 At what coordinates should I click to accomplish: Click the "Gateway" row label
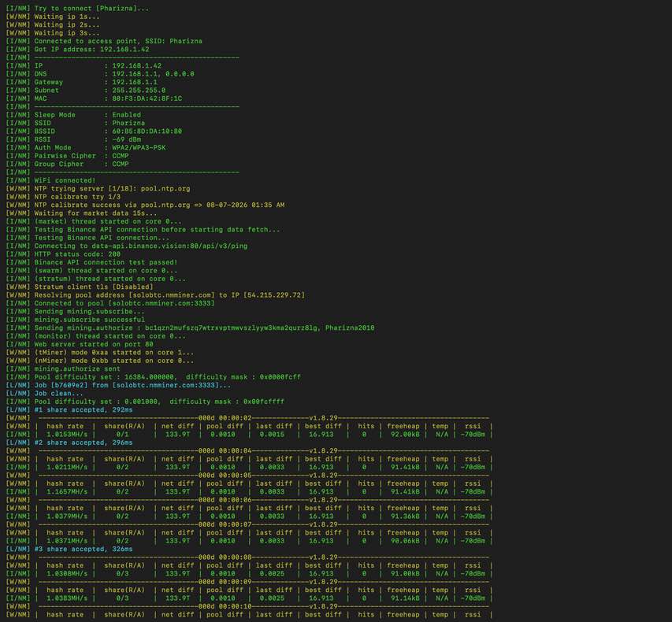pos(48,82)
